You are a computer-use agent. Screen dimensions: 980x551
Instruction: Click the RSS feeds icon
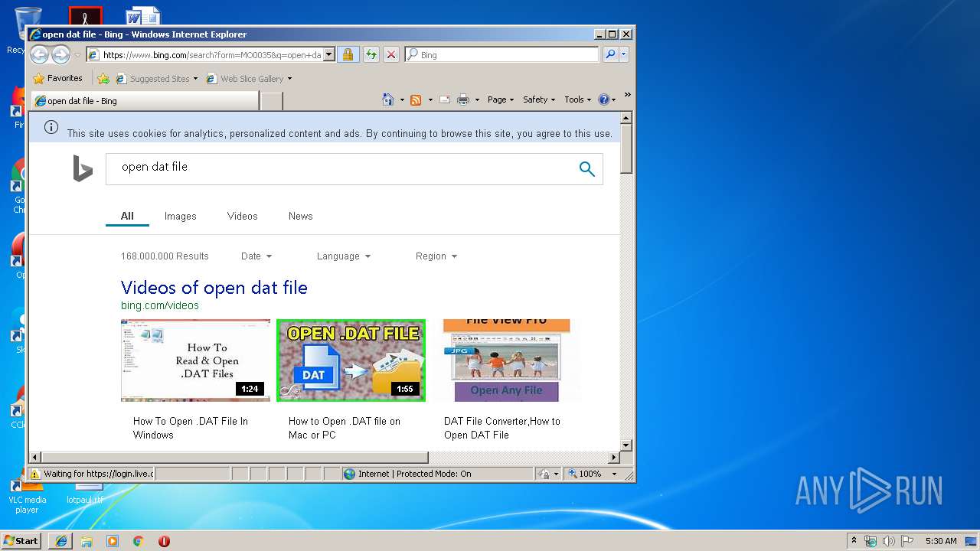click(x=416, y=99)
